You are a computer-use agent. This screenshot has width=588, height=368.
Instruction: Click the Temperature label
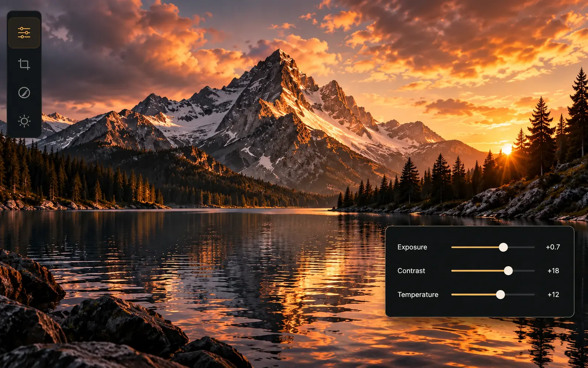click(418, 295)
